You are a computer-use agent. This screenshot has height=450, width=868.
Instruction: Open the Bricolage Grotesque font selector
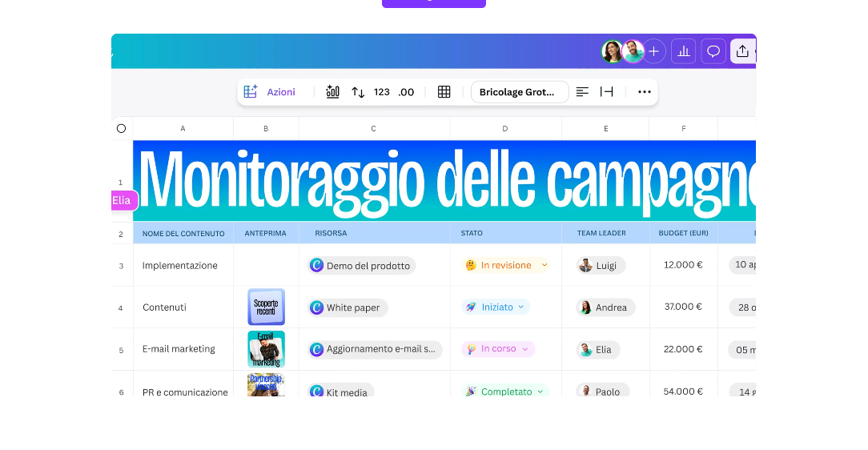[519, 92]
